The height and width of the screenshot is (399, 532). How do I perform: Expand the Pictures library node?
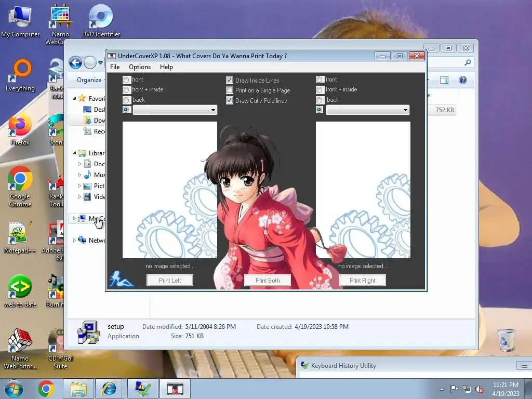(x=79, y=185)
